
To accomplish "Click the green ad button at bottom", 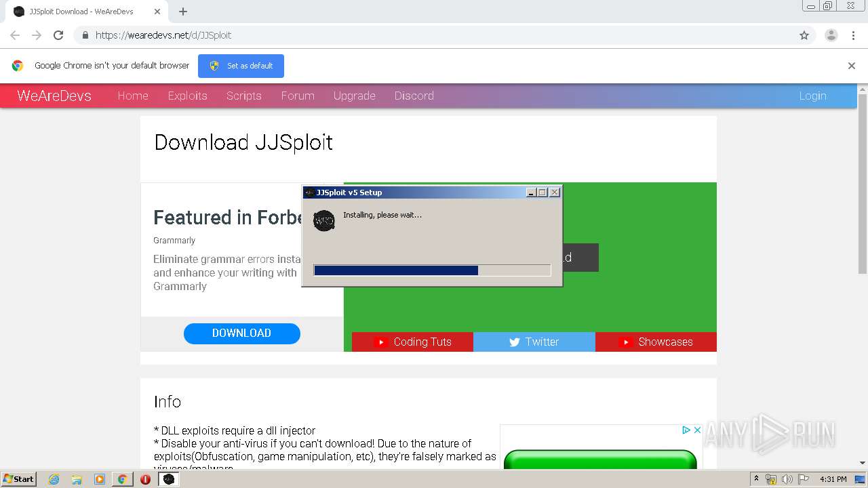I will (x=600, y=459).
